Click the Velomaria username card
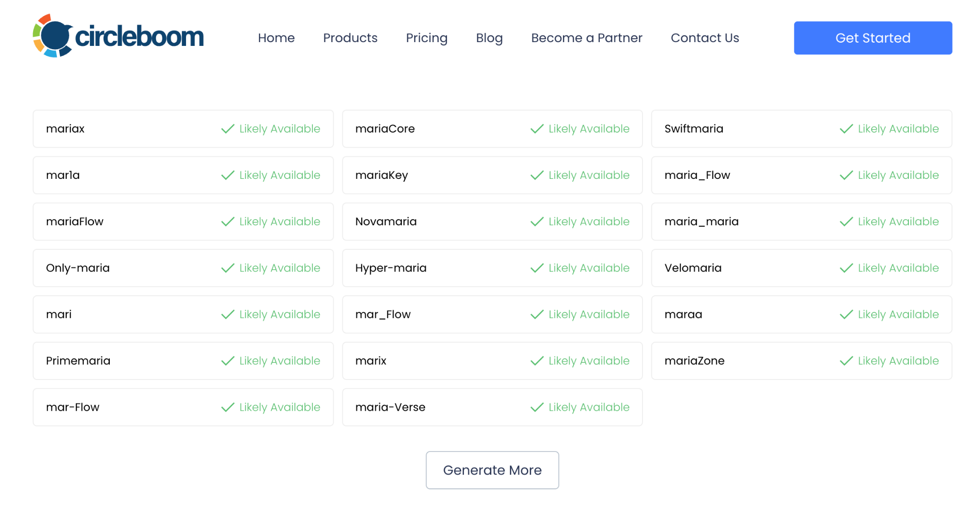Viewport: 980px width, 530px height. 802,268
